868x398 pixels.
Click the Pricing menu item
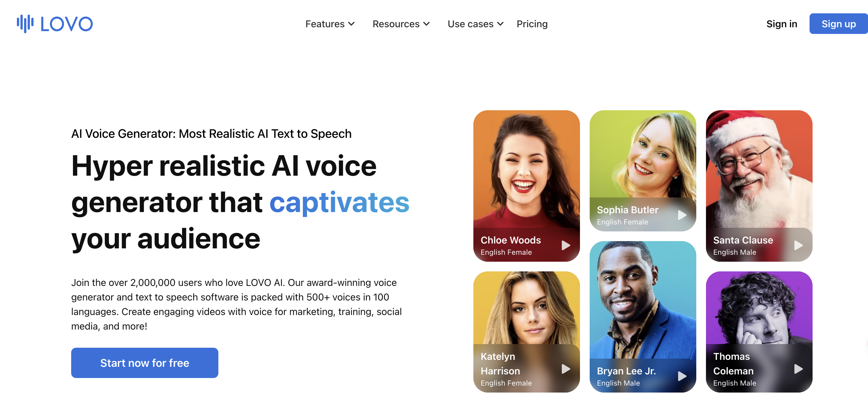click(x=532, y=24)
